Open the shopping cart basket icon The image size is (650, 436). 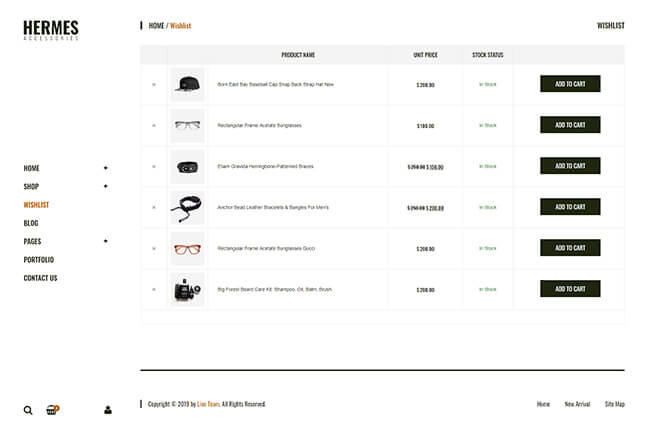pos(52,410)
